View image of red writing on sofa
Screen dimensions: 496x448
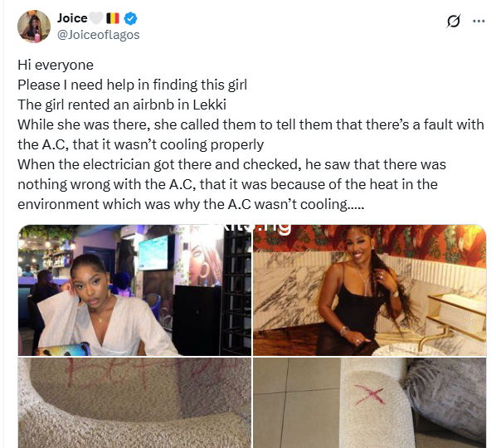point(134,402)
